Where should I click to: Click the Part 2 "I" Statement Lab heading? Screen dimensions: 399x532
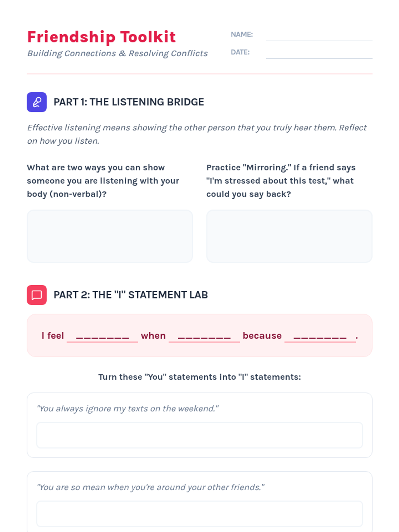[131, 295]
